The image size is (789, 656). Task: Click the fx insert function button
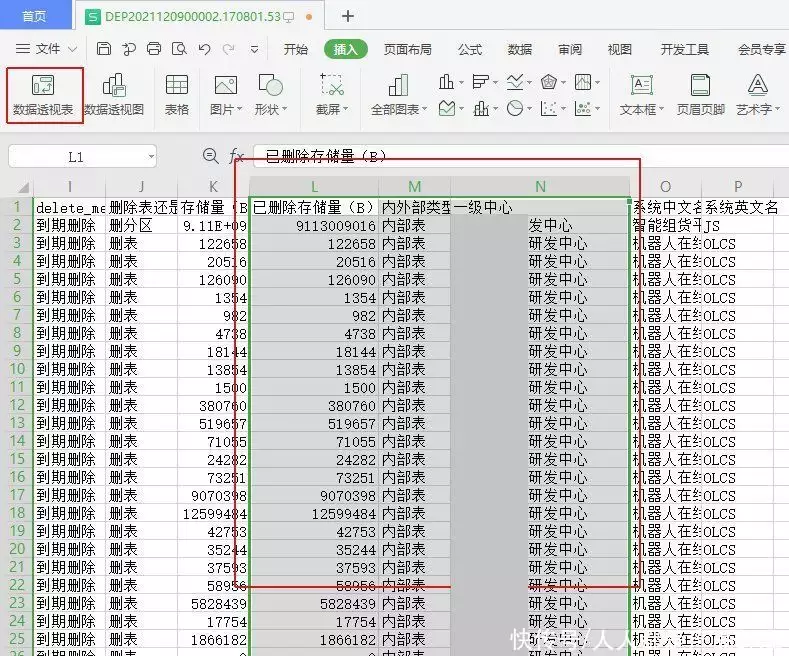pyautogui.click(x=237, y=157)
